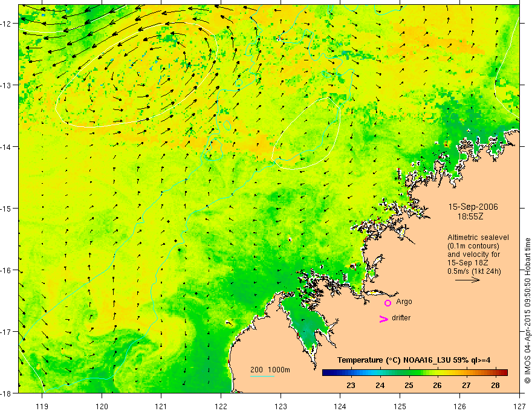Click the longitude axis label 127
The image size is (532, 411).
(519, 406)
